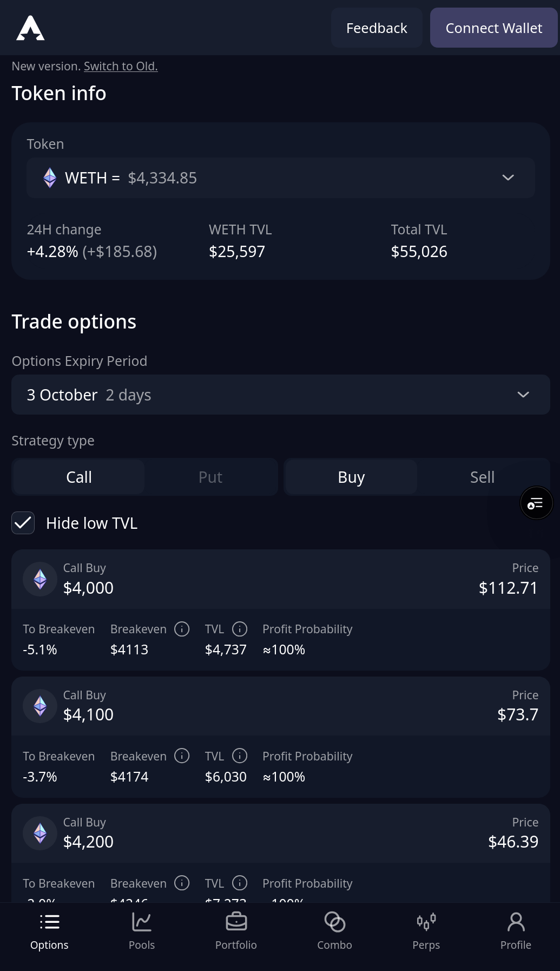Show Breakeven info for $4,100 call
560x971 pixels.
click(x=182, y=756)
